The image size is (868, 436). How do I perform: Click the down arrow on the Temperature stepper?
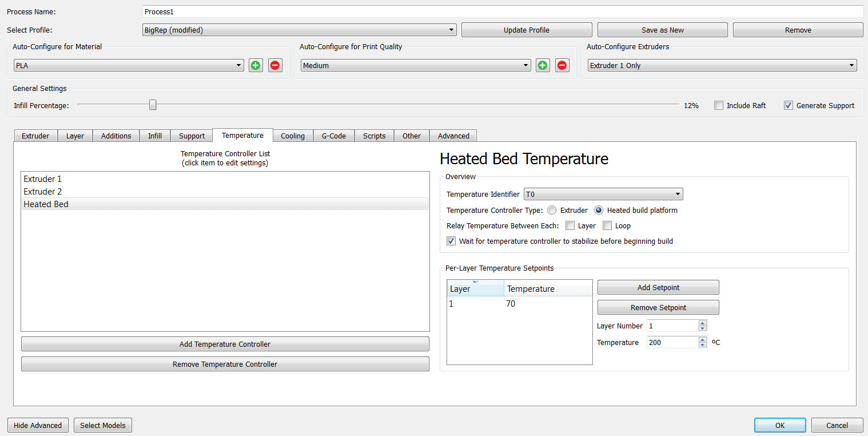pos(702,344)
